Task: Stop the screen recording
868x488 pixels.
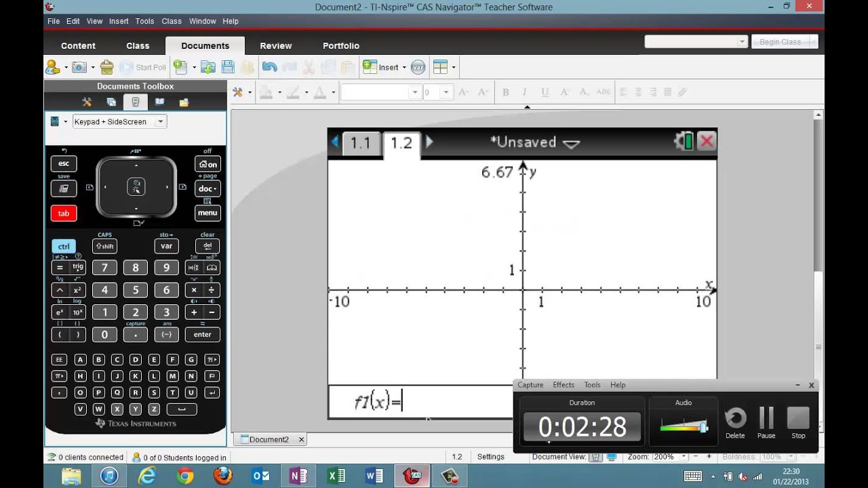Action: [x=798, y=423]
